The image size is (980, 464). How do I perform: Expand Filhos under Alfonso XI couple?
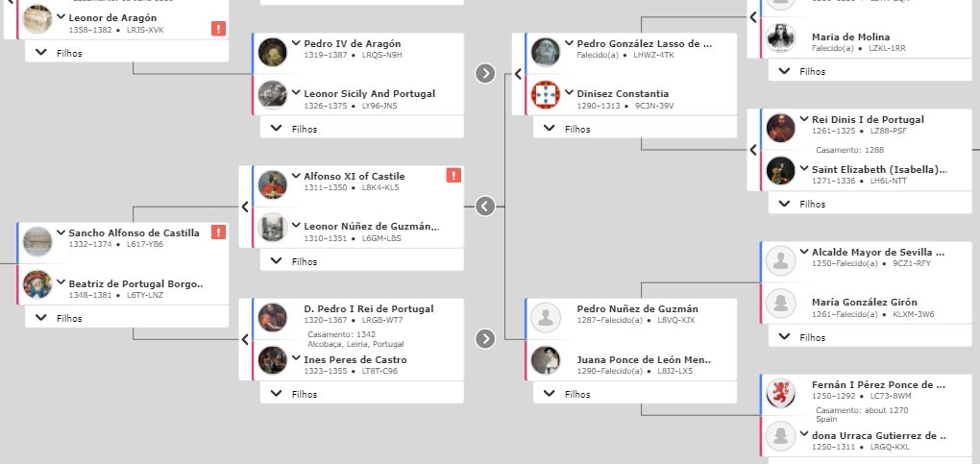tap(362, 261)
